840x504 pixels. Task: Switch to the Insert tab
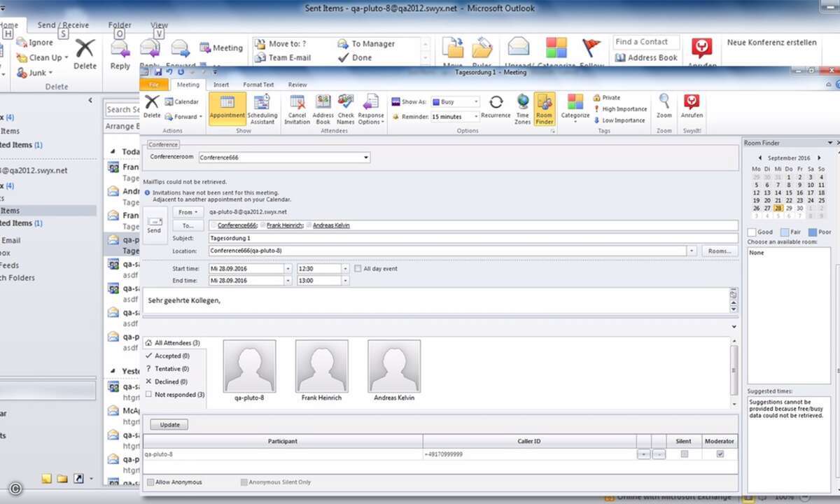click(221, 85)
